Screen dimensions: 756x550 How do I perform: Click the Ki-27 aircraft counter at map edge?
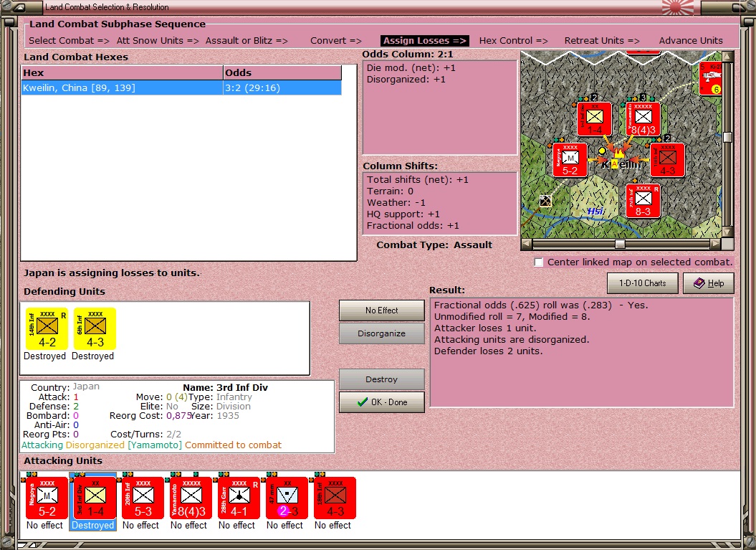tap(711, 78)
